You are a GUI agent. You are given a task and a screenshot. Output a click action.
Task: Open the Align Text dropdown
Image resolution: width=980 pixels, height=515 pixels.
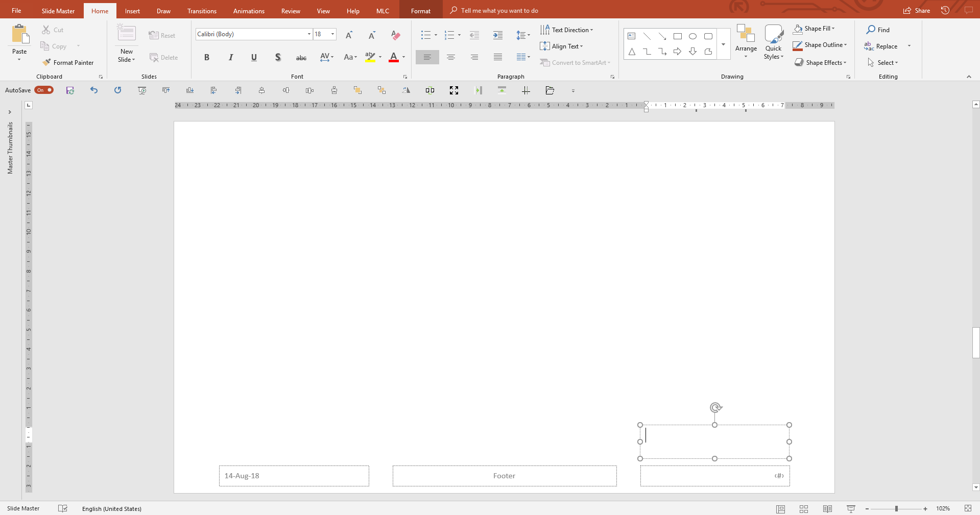coord(561,46)
